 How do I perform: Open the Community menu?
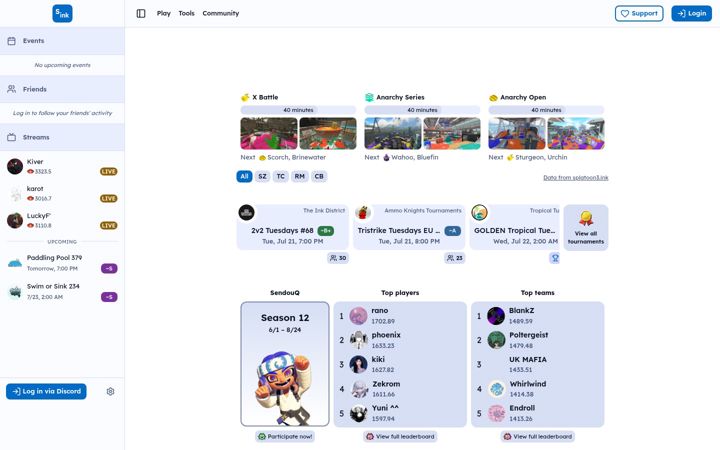pos(221,13)
